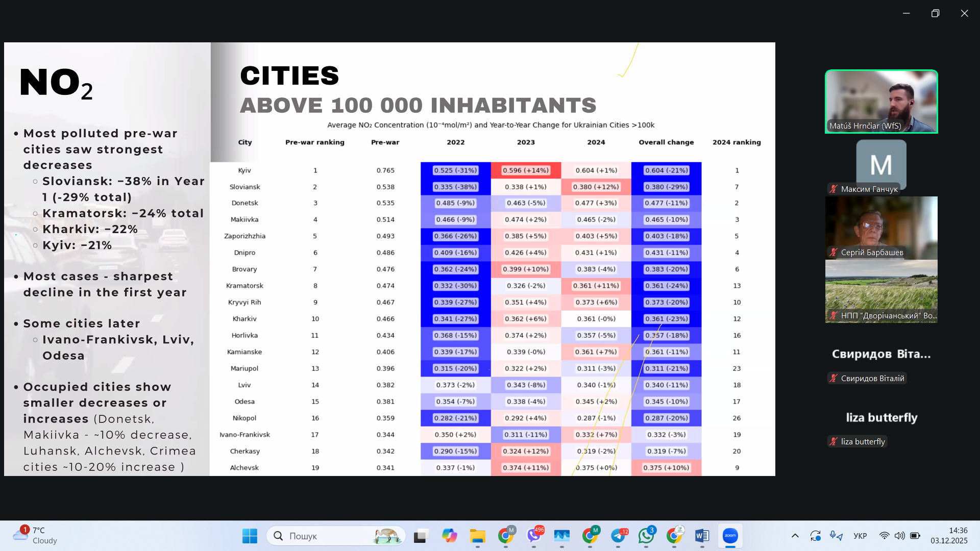Viewport: 980px width, 551px height.
Task: Open Telegram from the taskbar
Action: coord(618,536)
